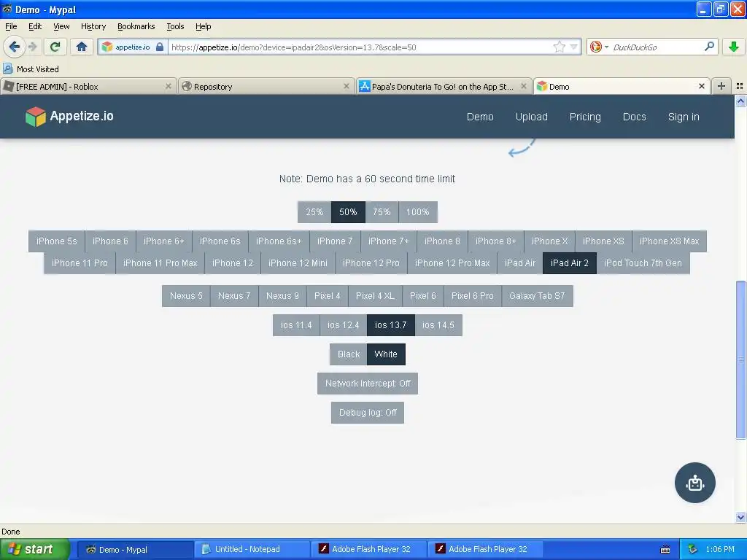Switch to Papa's Donuteria App Store tab
747x560 pixels.
pos(444,86)
